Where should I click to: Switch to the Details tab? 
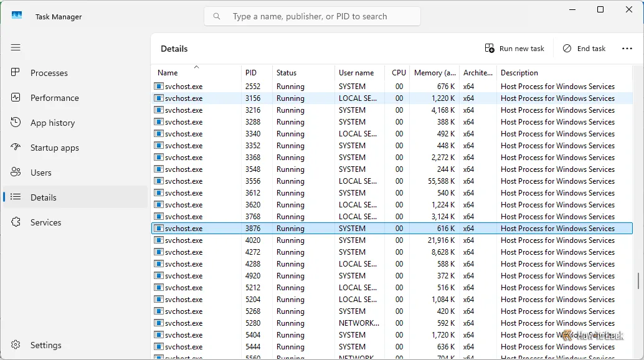click(x=44, y=197)
